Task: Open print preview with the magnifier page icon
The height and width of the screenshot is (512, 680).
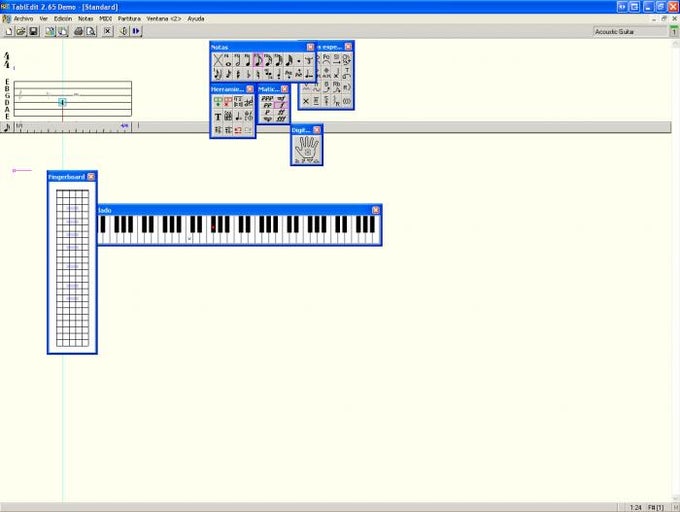Action: [90, 31]
